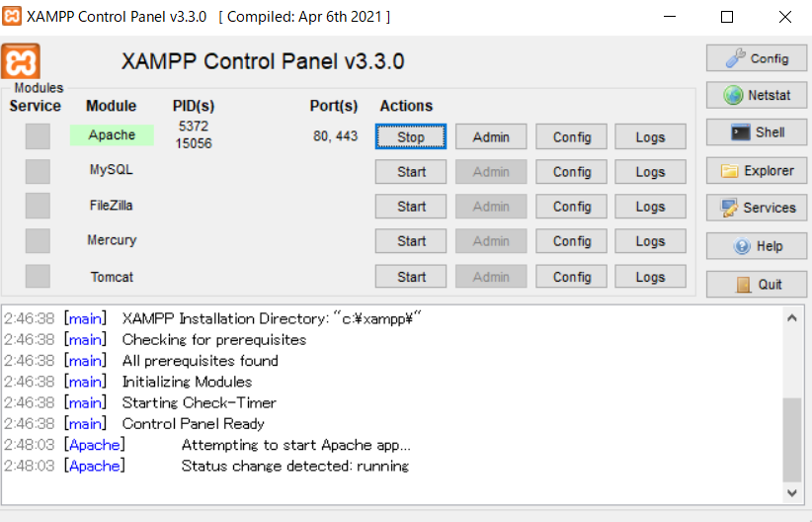This screenshot has height=522, width=812.
Task: Open the Shell terminal icon button
Action: (757, 132)
